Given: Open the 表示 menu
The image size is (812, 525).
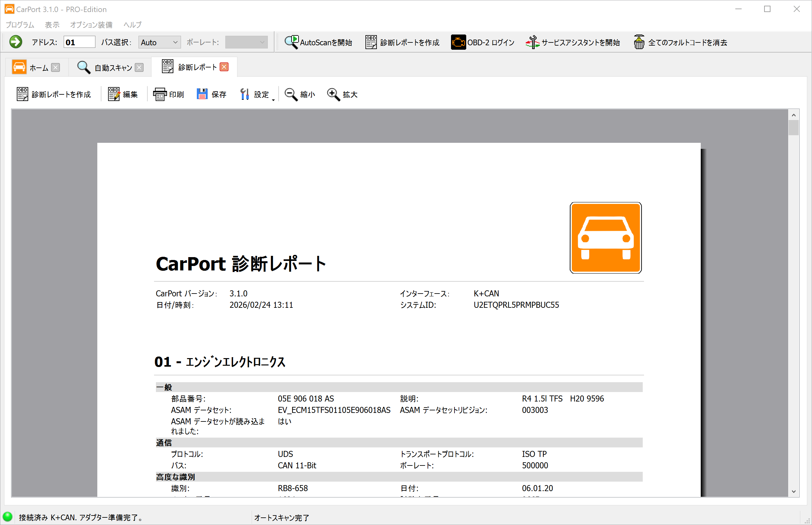Looking at the screenshot, I should tap(52, 25).
